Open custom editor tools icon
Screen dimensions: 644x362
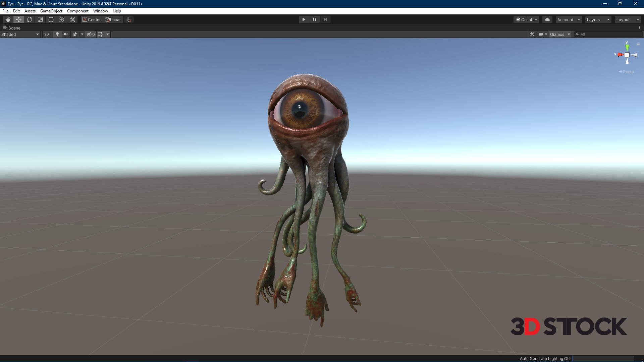click(x=72, y=19)
